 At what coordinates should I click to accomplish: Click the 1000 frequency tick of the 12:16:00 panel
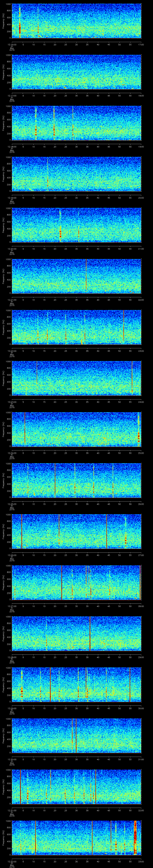click(x=8, y=4)
